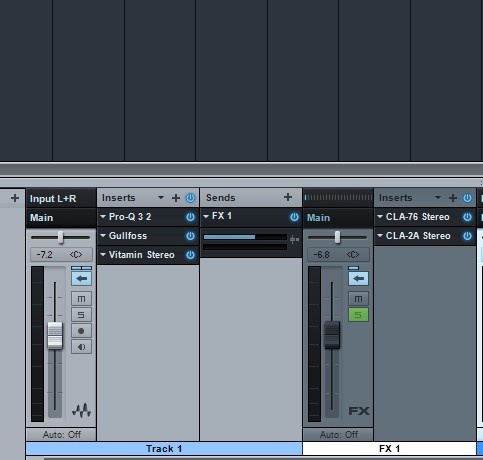Click the FX channel type icon

(x=359, y=411)
